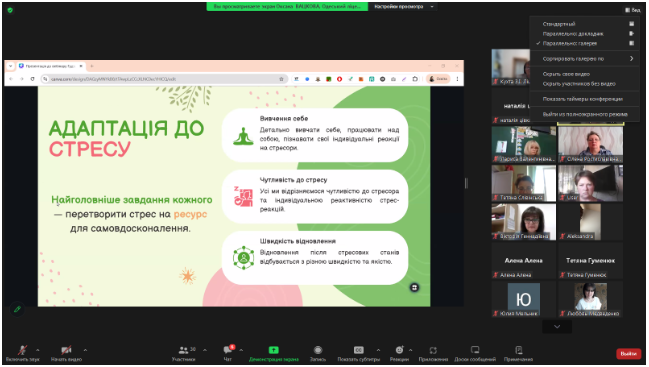The image size is (649, 367).
Task: Choose Скрыть свое видео
Action: pyautogui.click(x=585, y=74)
